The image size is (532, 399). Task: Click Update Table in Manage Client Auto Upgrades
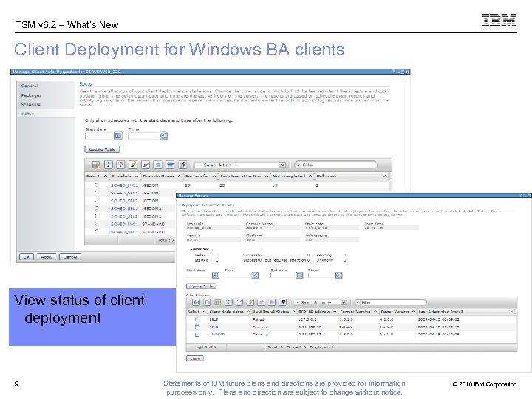coord(102,149)
